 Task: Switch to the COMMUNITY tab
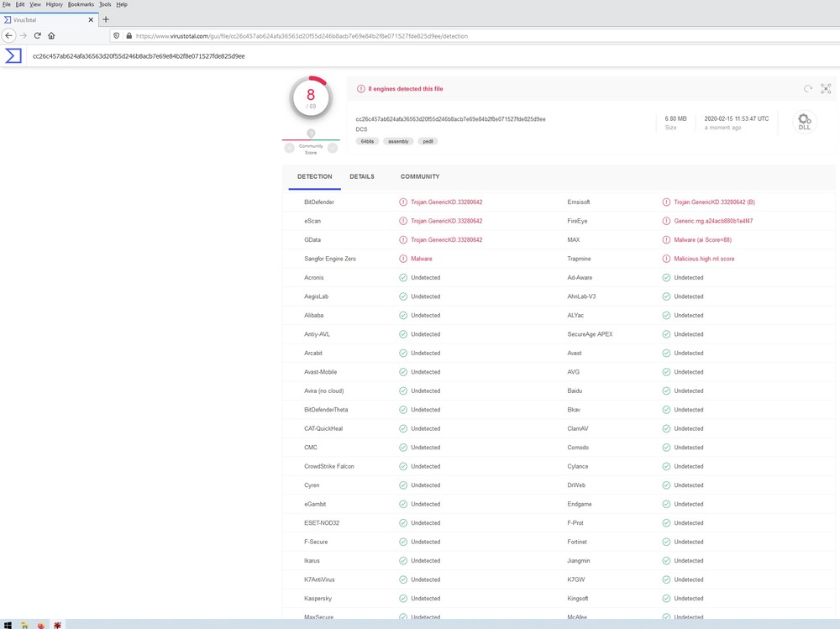pos(420,176)
